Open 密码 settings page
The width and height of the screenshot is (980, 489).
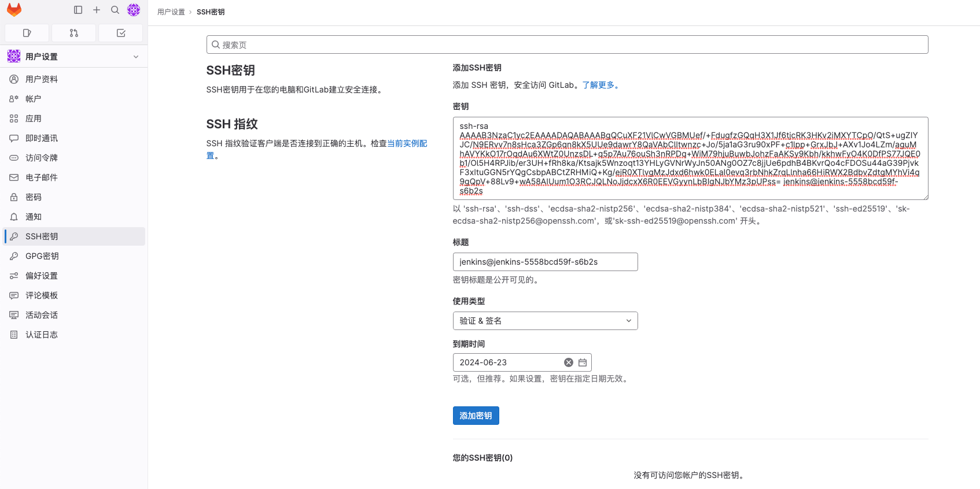click(74, 197)
